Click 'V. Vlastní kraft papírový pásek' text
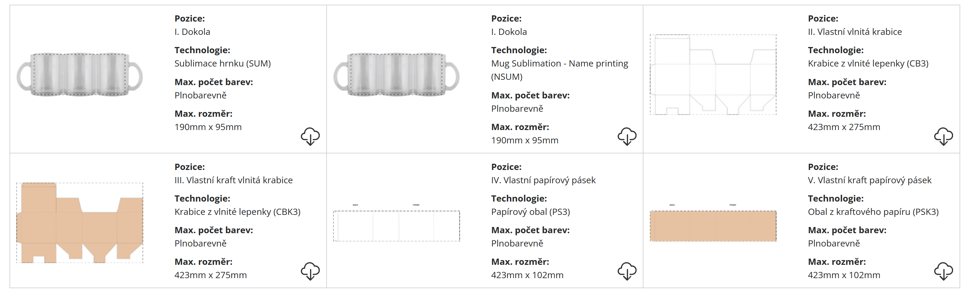 pos(869,180)
